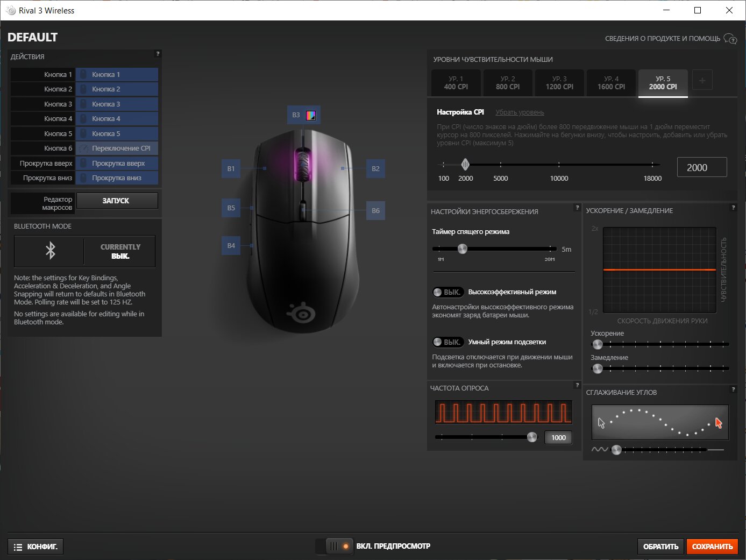Click the acceleration sensitivity graph
746x560 pixels.
659,270
